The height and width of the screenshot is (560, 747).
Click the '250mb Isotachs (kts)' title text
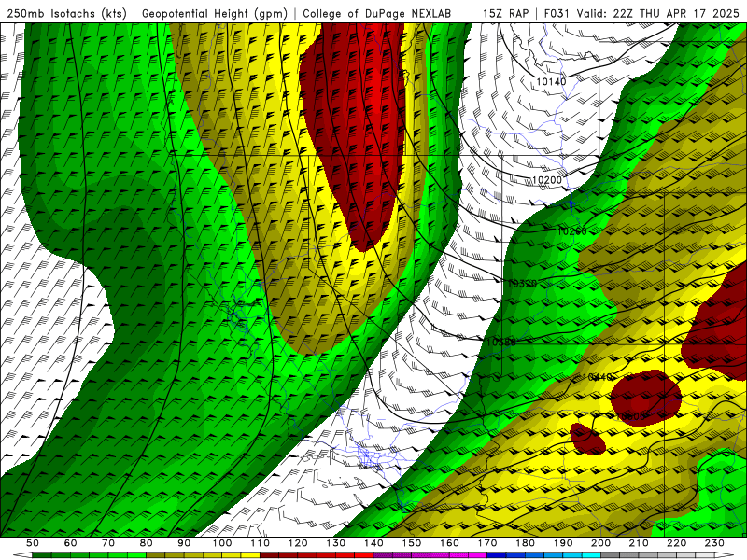(66, 13)
